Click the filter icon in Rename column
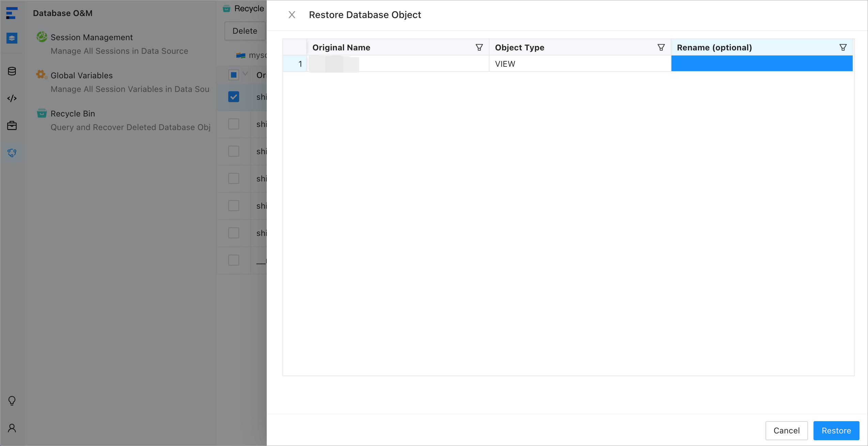868x446 pixels. point(843,47)
